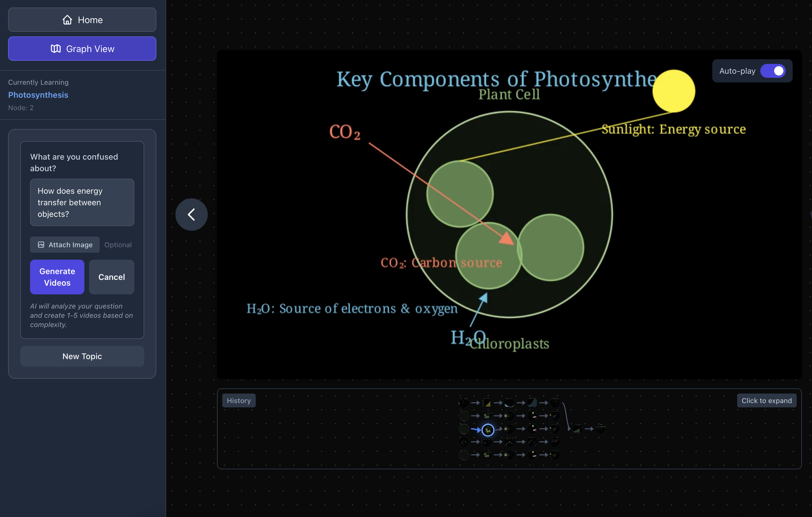
Task: Toggle the Auto-play switch off
Action: point(773,71)
